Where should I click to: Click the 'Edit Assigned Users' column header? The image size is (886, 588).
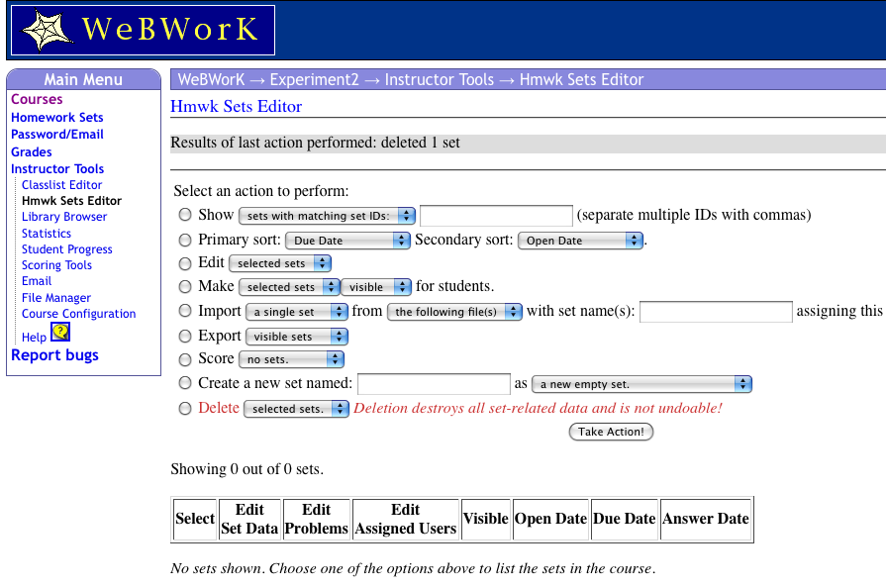pos(406,519)
